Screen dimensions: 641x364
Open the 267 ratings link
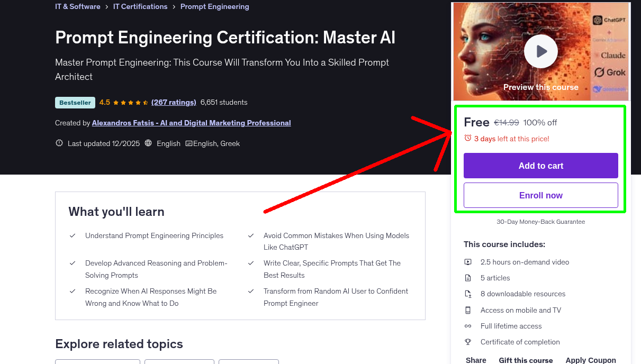click(x=174, y=102)
